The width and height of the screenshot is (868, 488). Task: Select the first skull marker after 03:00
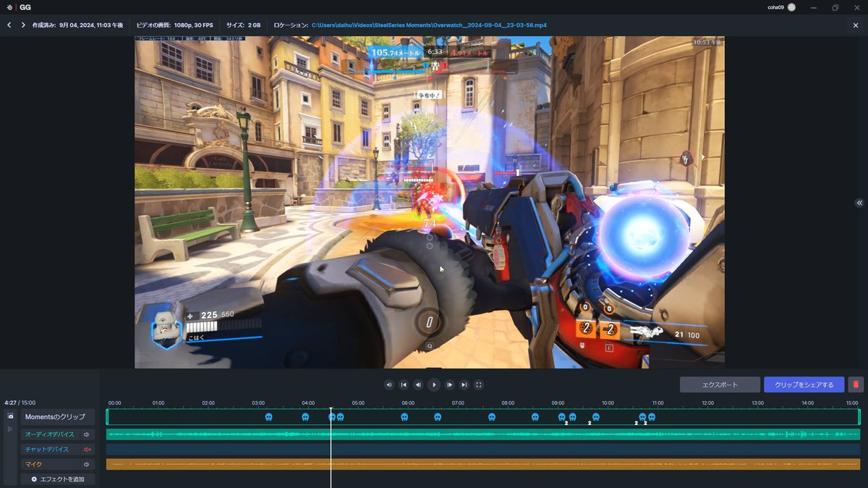click(269, 416)
